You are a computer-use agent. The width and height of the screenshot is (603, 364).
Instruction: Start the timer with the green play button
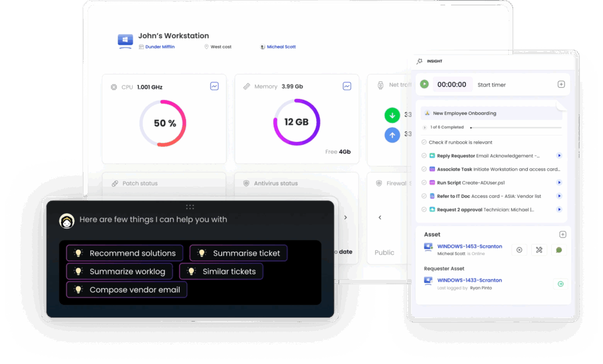click(424, 84)
